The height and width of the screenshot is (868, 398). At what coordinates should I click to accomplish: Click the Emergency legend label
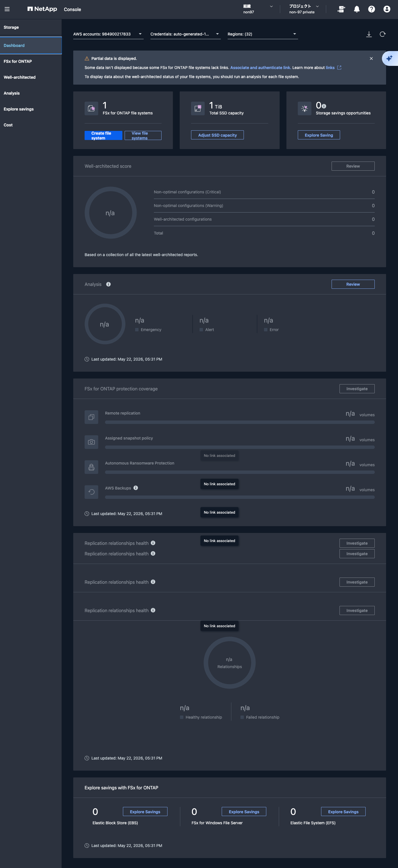click(x=151, y=330)
